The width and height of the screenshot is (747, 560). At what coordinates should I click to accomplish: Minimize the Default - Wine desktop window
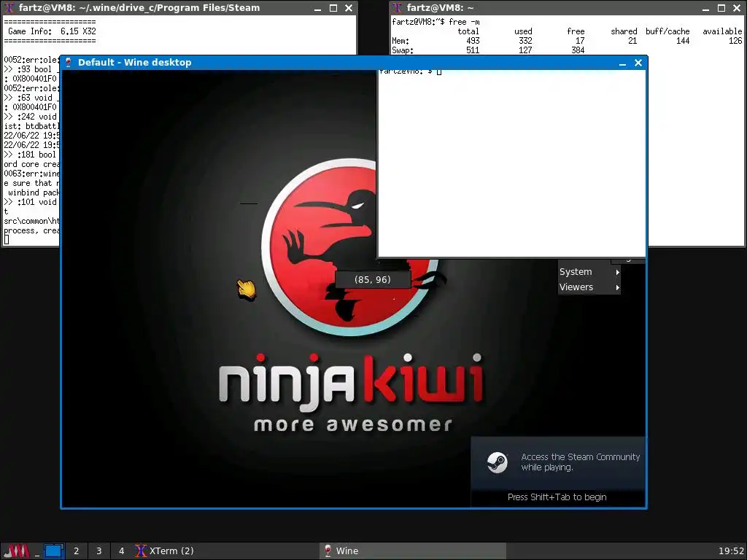click(622, 63)
